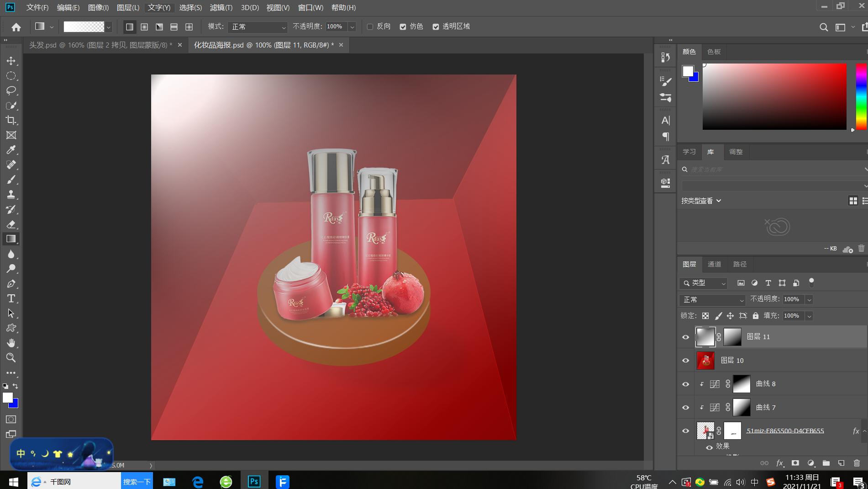Screen dimensions: 868x489
Task: Click the add layer mask icon
Action: coord(795,463)
